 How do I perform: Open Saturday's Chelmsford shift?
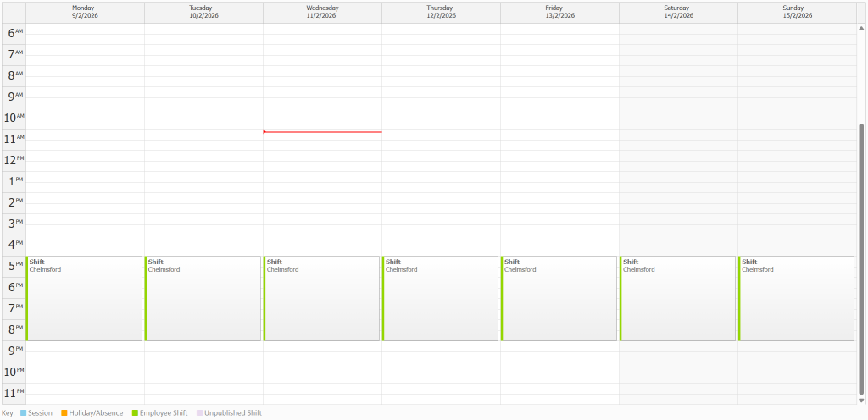pyautogui.click(x=678, y=298)
